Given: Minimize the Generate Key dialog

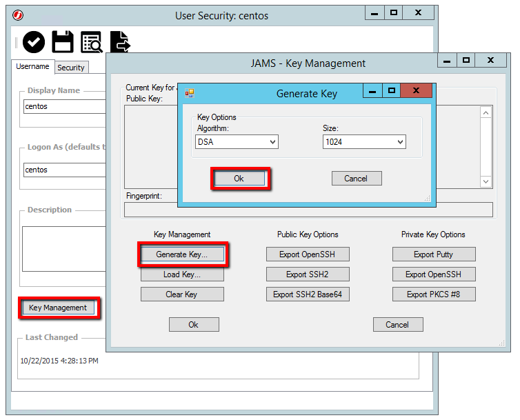Looking at the screenshot, I should click(x=372, y=90).
